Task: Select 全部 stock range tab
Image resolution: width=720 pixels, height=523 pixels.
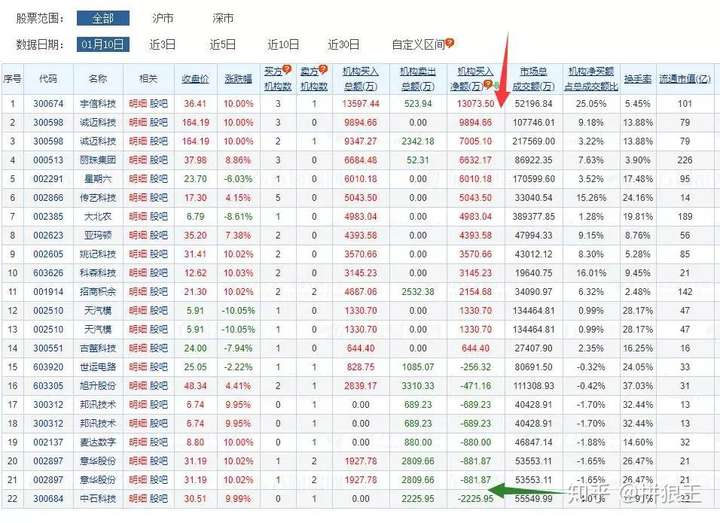Action: tap(103, 18)
